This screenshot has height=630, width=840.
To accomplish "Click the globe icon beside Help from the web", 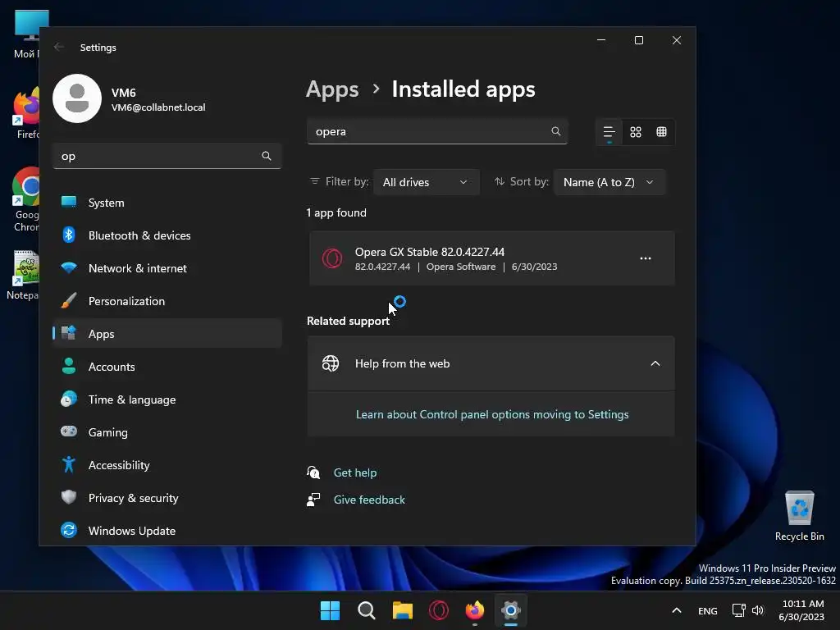I will point(330,363).
